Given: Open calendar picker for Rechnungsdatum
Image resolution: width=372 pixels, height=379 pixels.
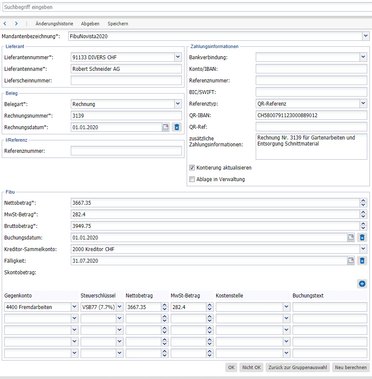Looking at the screenshot, I should coord(166,127).
